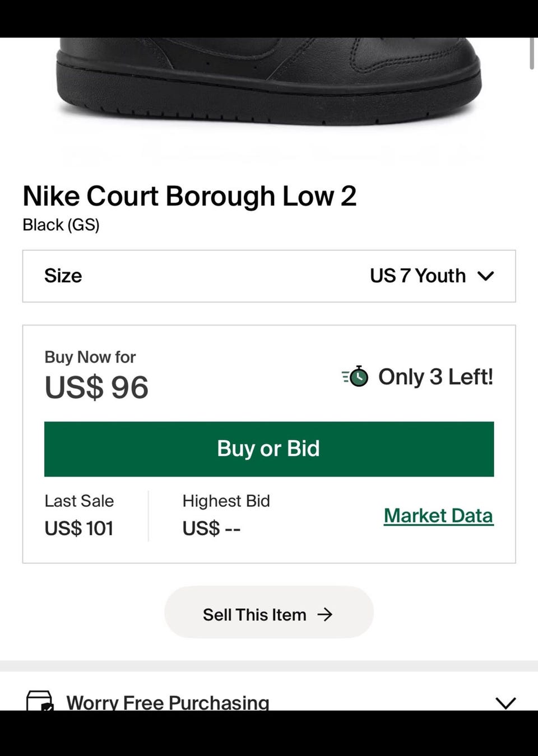This screenshot has height=756, width=538.
Task: Expand the Worry Free Purchasing section chevron
Action: [x=505, y=702]
